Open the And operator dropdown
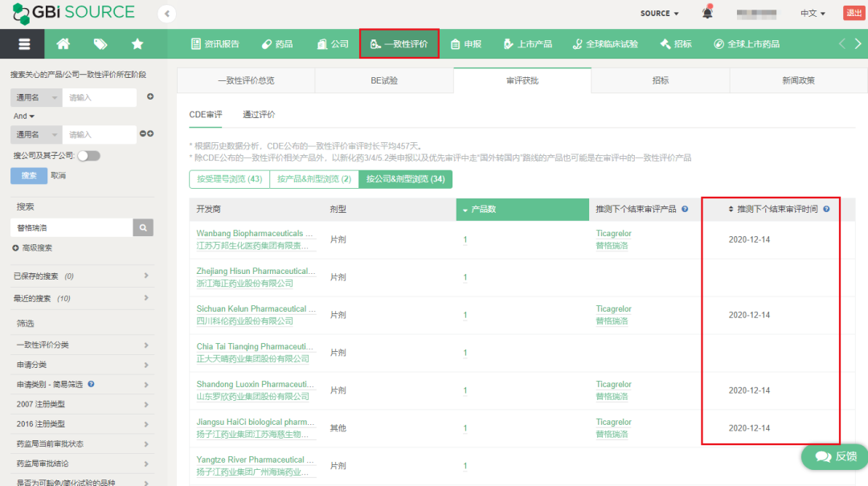This screenshot has width=868, height=486. pyautogui.click(x=24, y=116)
